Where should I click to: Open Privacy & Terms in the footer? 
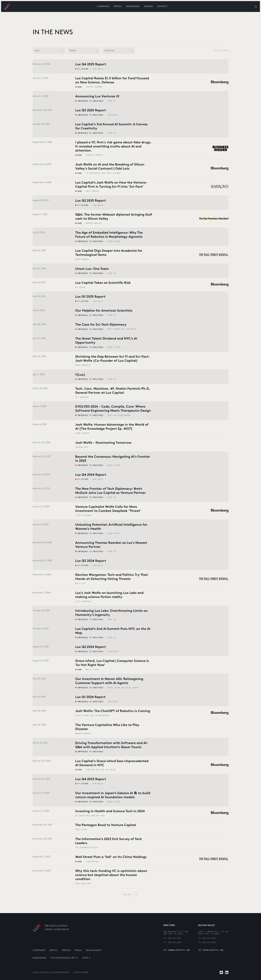tap(81, 972)
